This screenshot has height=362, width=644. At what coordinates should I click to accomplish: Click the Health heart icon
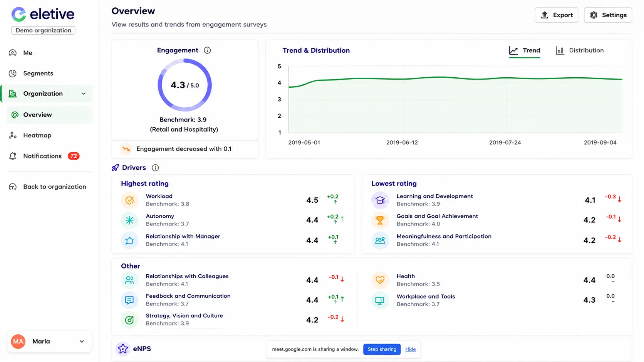pyautogui.click(x=380, y=280)
